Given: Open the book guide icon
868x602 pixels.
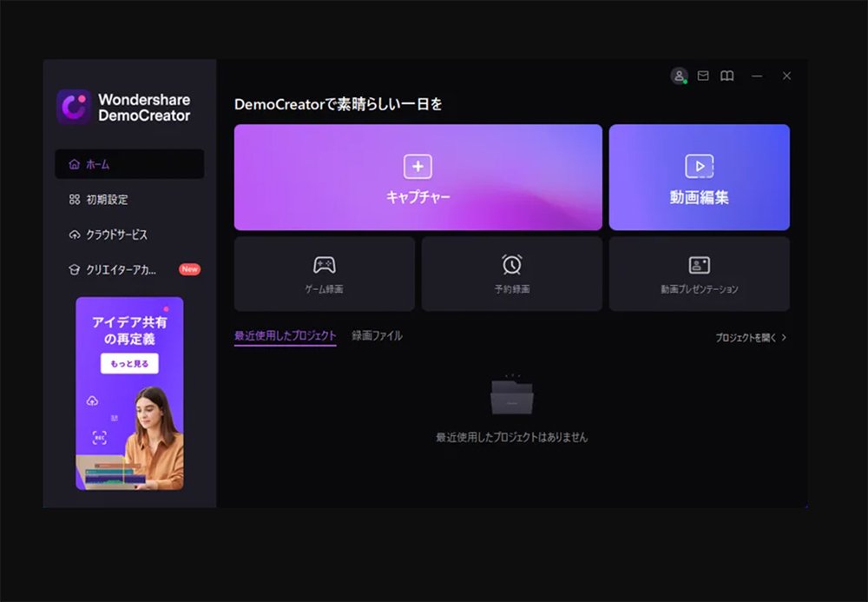Looking at the screenshot, I should pos(727,76).
